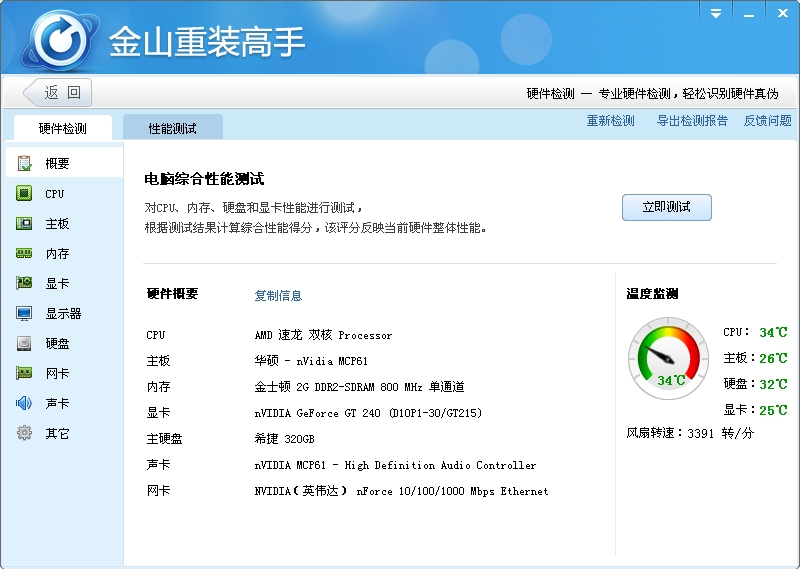Click the 主板 motherboard icon in sidebar
800x569 pixels.
click(x=24, y=224)
